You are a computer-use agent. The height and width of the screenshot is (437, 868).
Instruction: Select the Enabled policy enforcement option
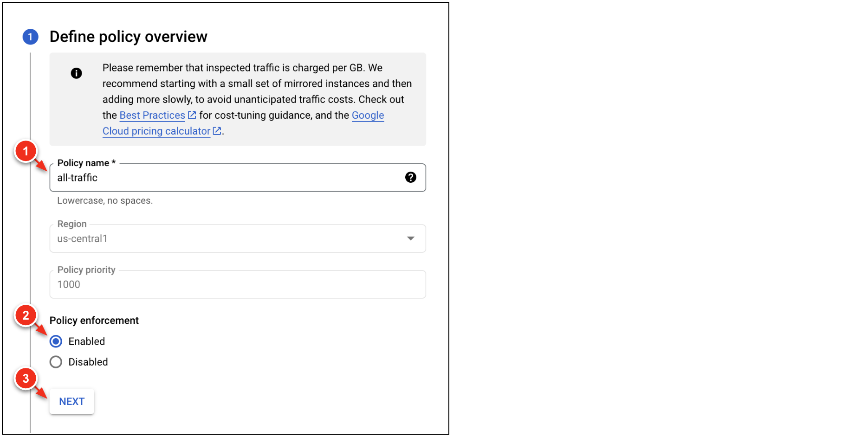point(56,341)
